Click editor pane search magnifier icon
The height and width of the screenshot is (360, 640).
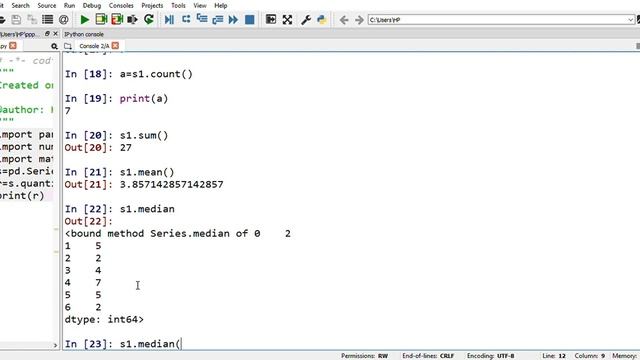pyautogui.click(x=54, y=46)
